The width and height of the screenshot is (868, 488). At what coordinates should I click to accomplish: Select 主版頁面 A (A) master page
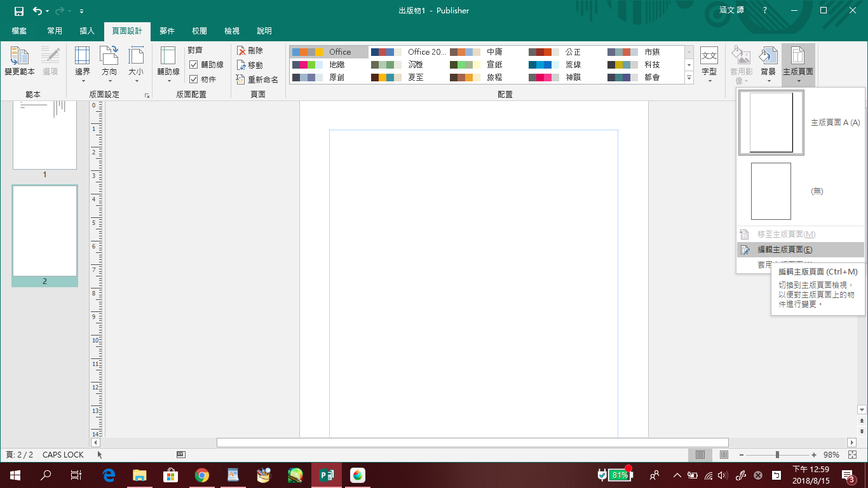[771, 123]
